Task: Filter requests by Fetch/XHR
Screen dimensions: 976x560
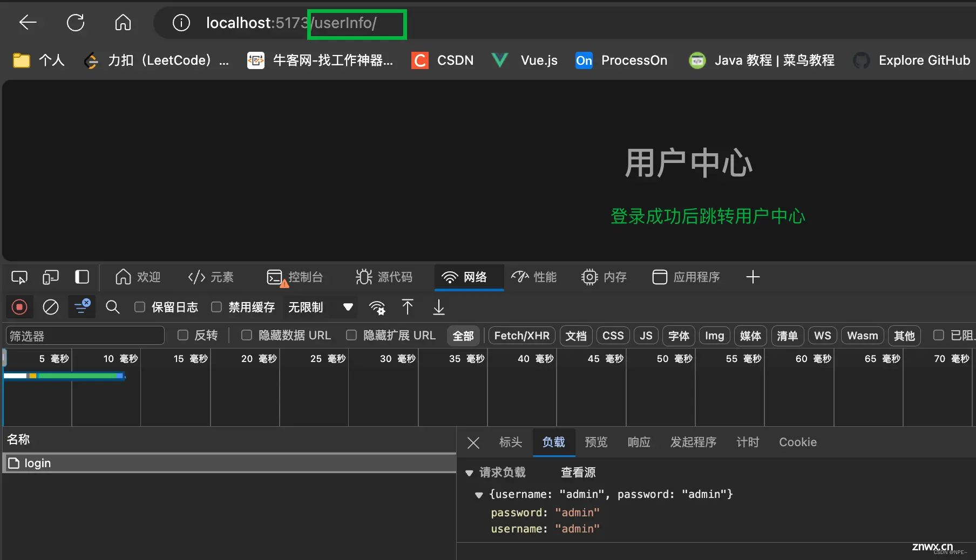Action: coord(522,336)
